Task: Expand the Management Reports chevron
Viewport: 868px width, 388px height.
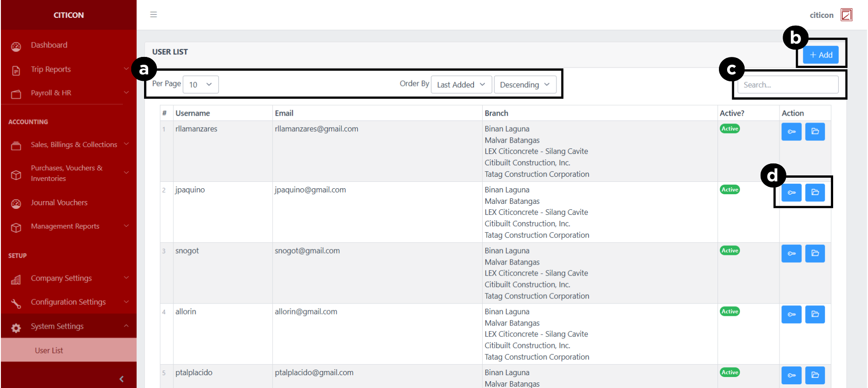Action: point(126,226)
